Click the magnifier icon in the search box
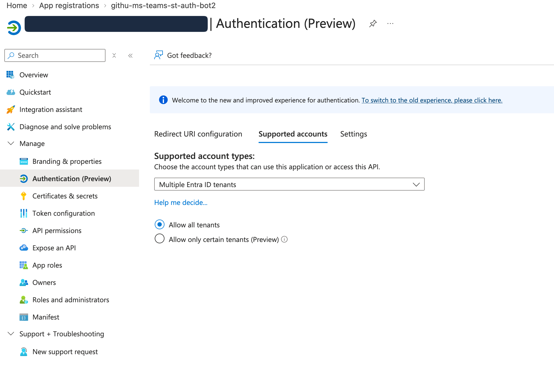The height and width of the screenshot is (392, 554). pyautogui.click(x=11, y=55)
